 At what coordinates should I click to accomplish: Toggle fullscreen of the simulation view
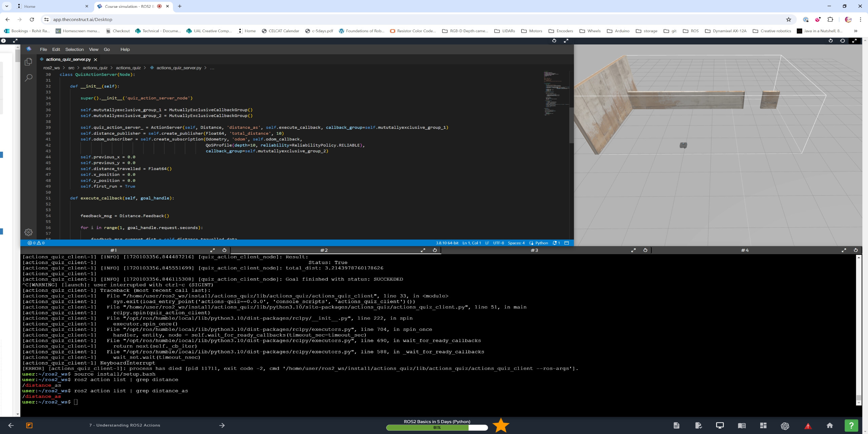(854, 41)
